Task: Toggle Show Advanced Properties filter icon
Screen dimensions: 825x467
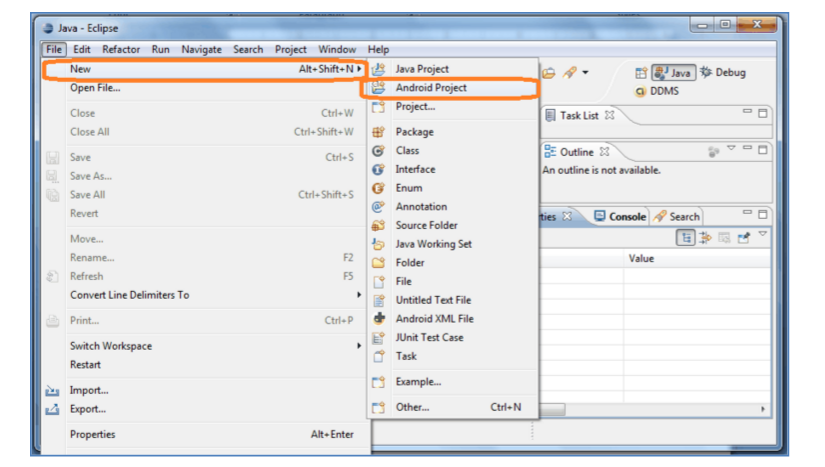Action: (x=705, y=238)
